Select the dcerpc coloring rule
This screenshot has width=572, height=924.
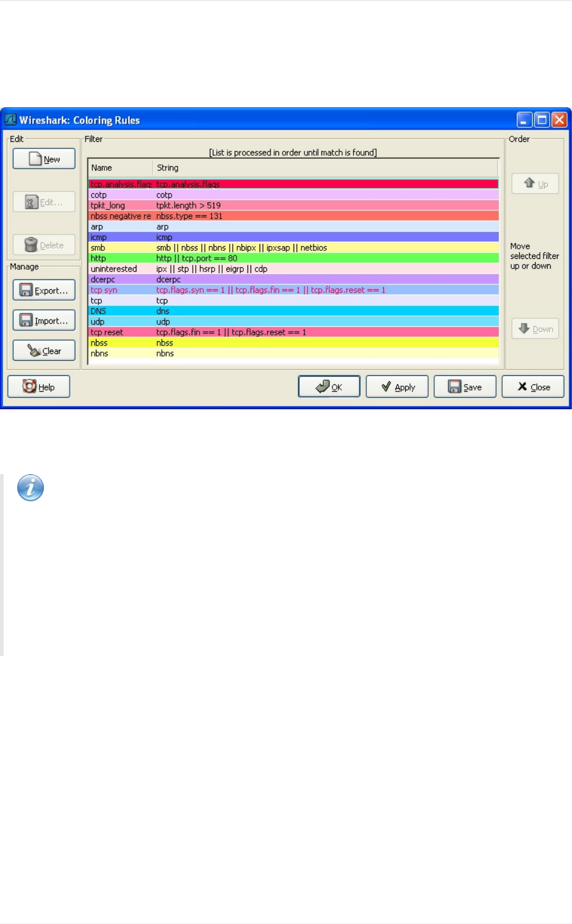(x=294, y=280)
